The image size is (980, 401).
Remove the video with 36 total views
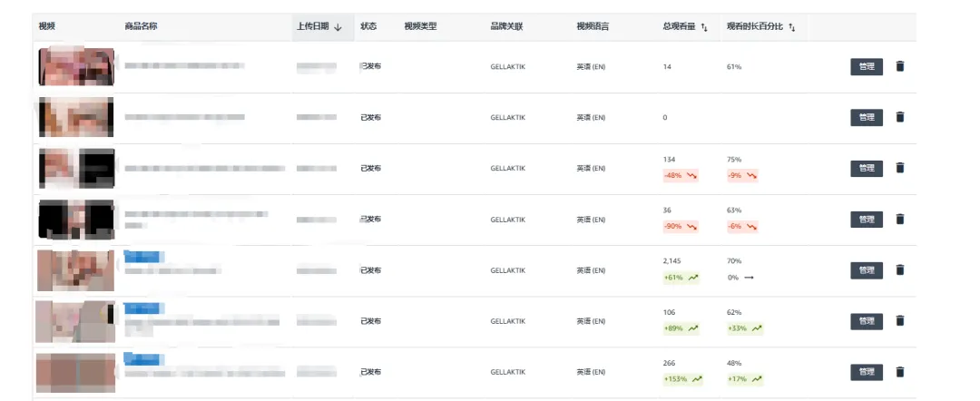(900, 219)
